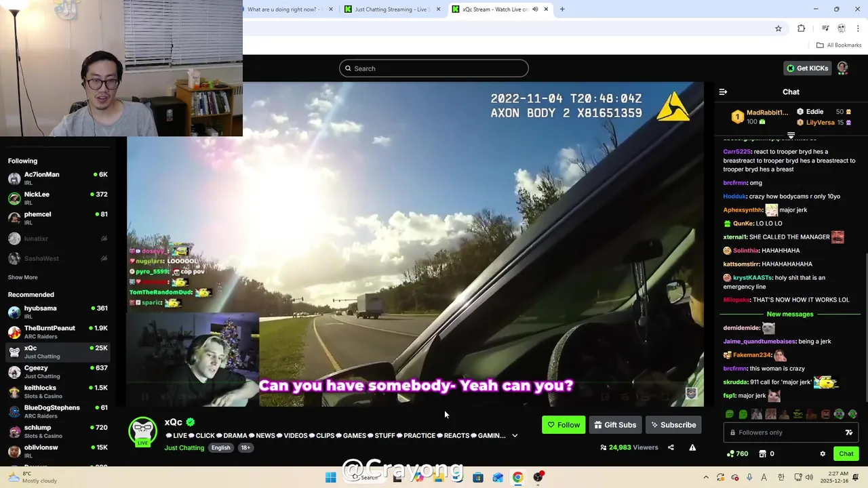Open schlump channel in sidebar
This screenshot has height=488, width=868.
coord(58,431)
